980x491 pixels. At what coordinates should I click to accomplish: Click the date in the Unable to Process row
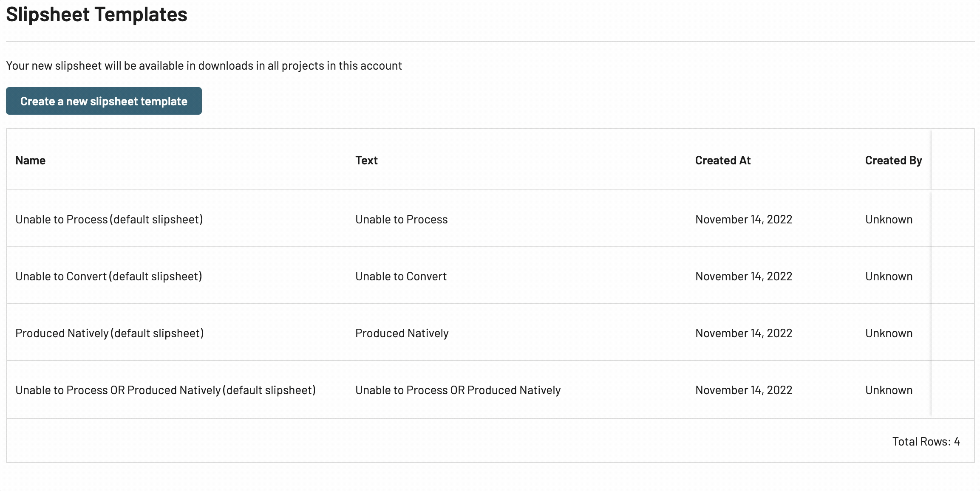pyautogui.click(x=744, y=219)
